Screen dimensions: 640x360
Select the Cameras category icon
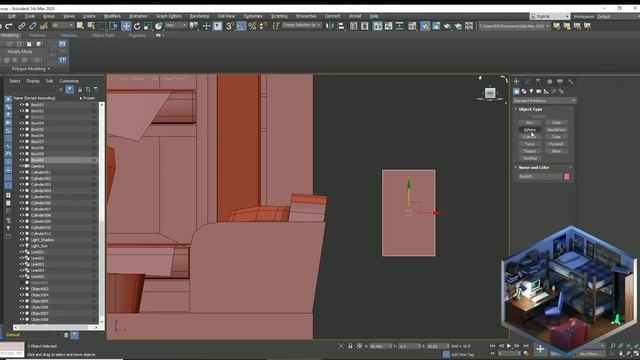point(539,91)
